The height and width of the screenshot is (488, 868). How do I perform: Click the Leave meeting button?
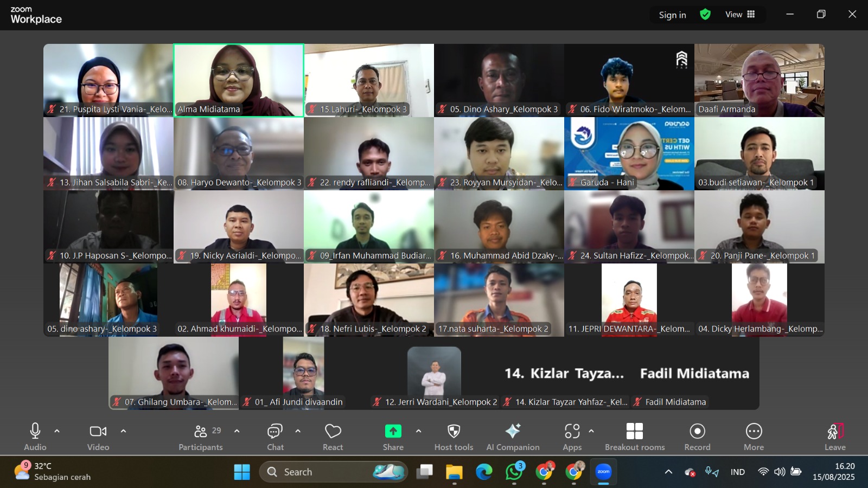(835, 432)
